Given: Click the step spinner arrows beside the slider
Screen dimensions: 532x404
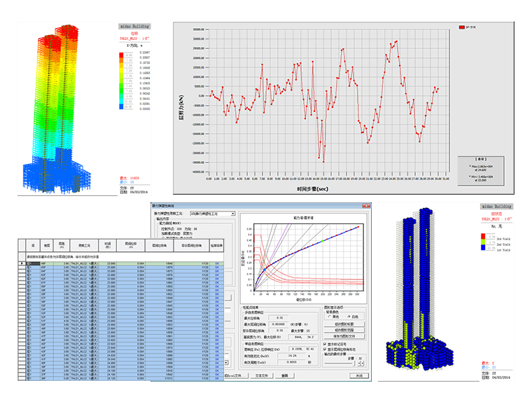Looking at the screenshot, I should pyautogui.click(x=361, y=363).
